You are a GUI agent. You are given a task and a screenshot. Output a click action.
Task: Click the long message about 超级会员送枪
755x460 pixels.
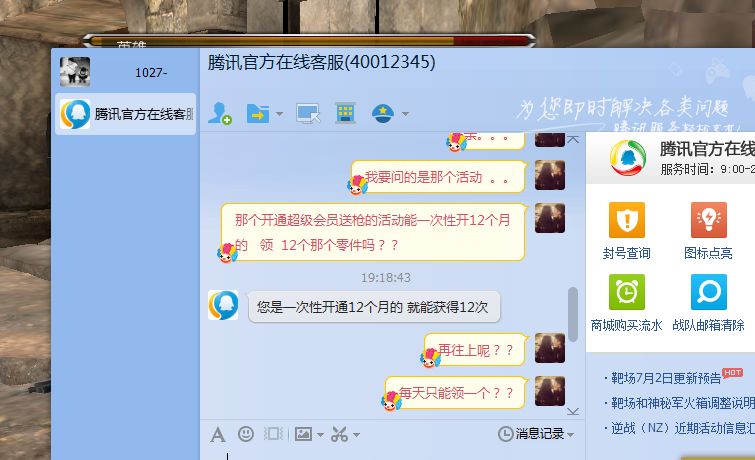[373, 232]
